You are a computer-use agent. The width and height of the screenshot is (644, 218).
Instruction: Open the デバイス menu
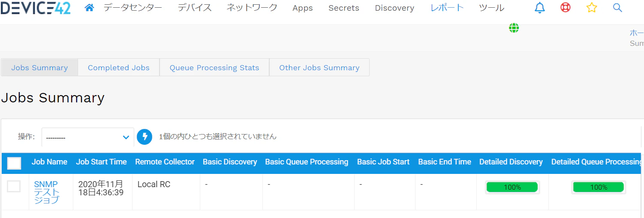click(195, 8)
